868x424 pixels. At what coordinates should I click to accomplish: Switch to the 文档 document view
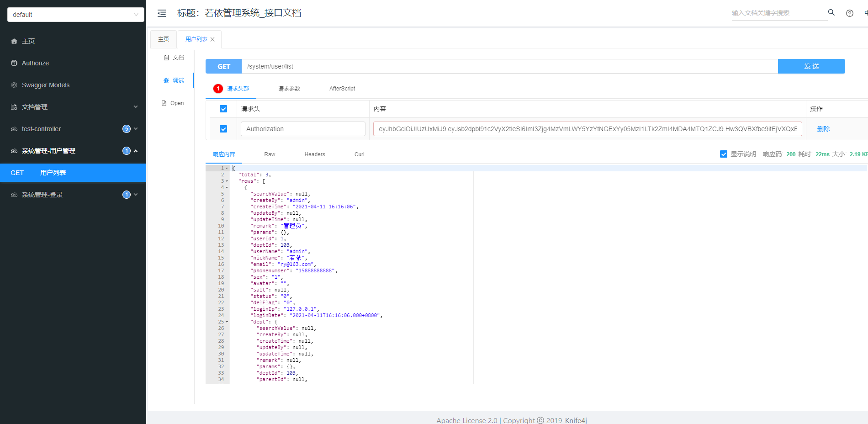coord(174,57)
